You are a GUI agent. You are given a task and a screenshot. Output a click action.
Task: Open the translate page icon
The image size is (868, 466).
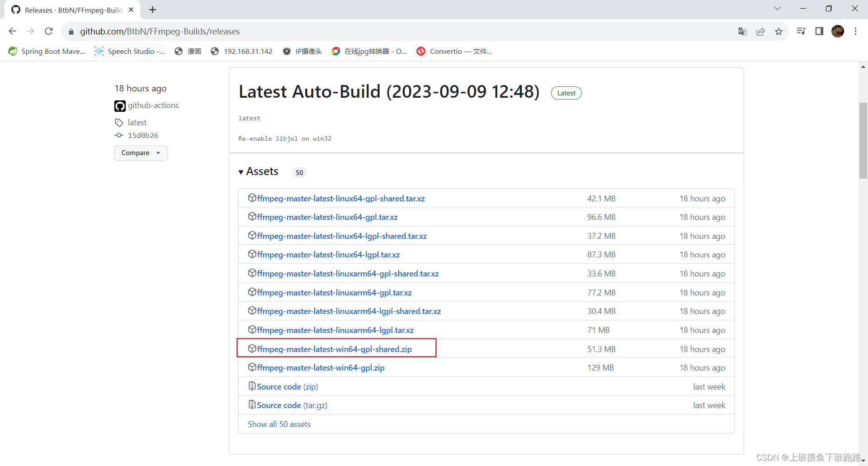742,31
